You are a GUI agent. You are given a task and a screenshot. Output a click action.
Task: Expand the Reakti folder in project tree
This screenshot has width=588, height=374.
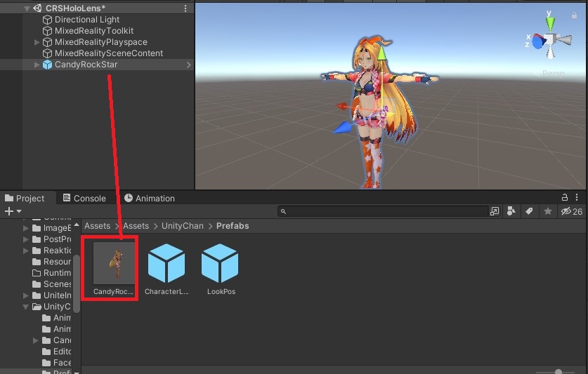[25, 251]
